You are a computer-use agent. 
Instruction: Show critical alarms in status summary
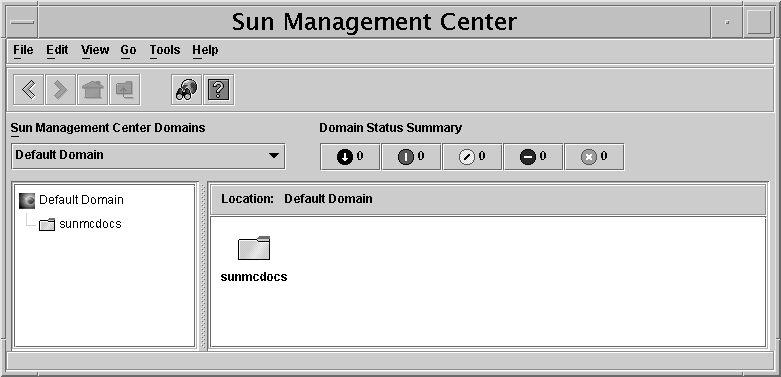pos(411,157)
